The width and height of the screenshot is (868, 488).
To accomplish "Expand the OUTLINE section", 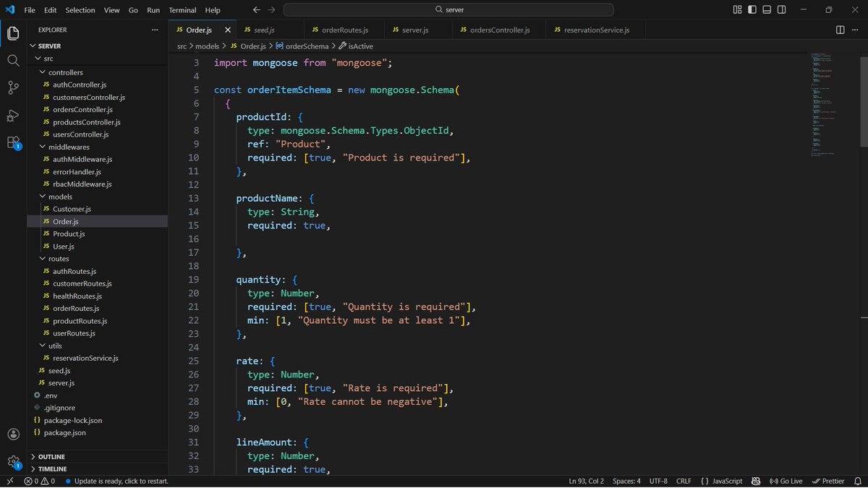I will click(97, 457).
